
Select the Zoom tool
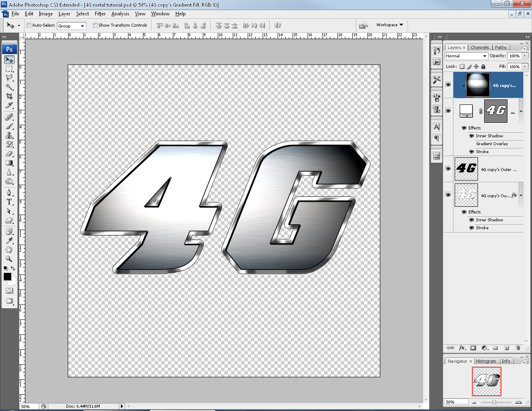[x=9, y=259]
